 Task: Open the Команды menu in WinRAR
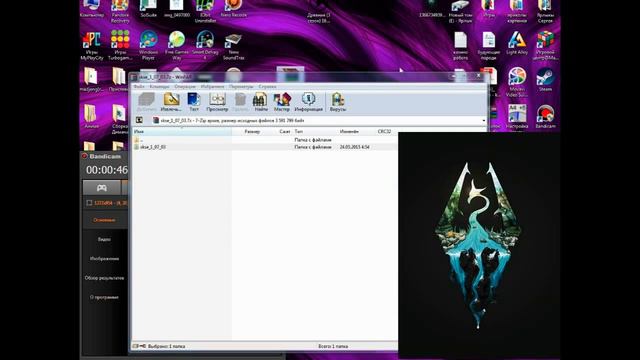click(159, 87)
